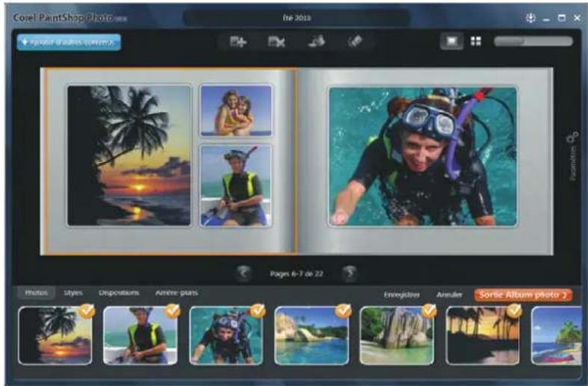This screenshot has height=386, width=588.
Task: Click the scuba diver photo on right page
Action: pos(423,156)
